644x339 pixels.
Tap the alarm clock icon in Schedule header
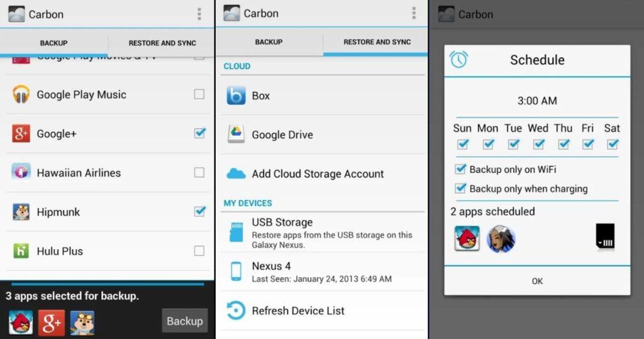click(x=459, y=60)
